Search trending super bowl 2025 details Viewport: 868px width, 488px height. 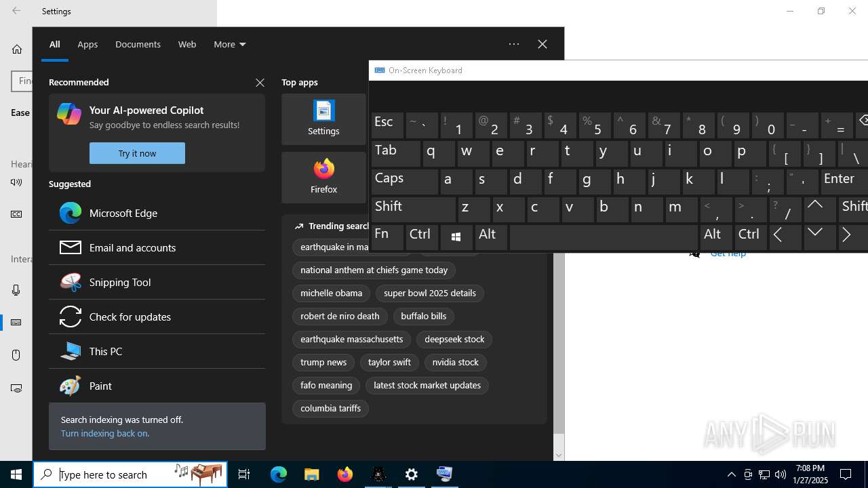click(430, 293)
